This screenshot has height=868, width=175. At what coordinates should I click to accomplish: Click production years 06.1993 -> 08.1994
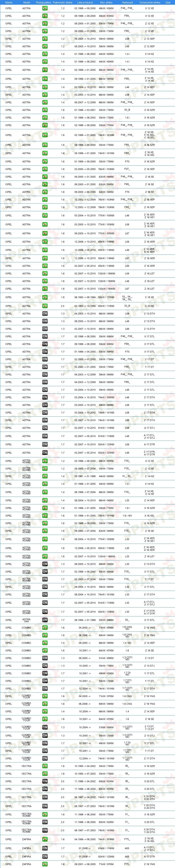pos(85,297)
